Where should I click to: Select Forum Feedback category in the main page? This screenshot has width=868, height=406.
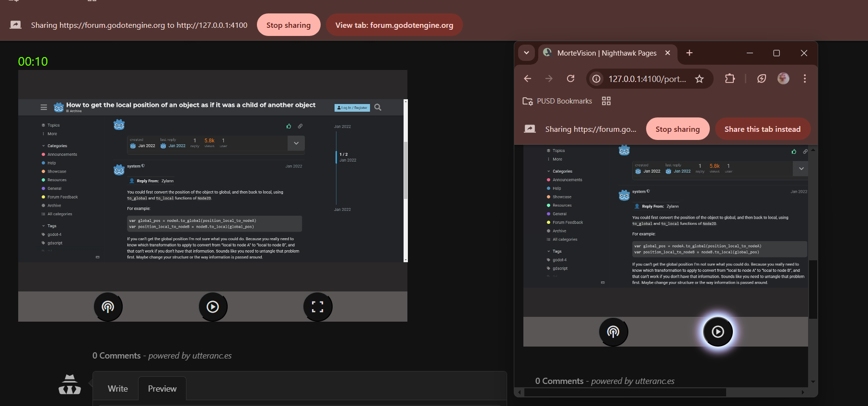pos(60,197)
